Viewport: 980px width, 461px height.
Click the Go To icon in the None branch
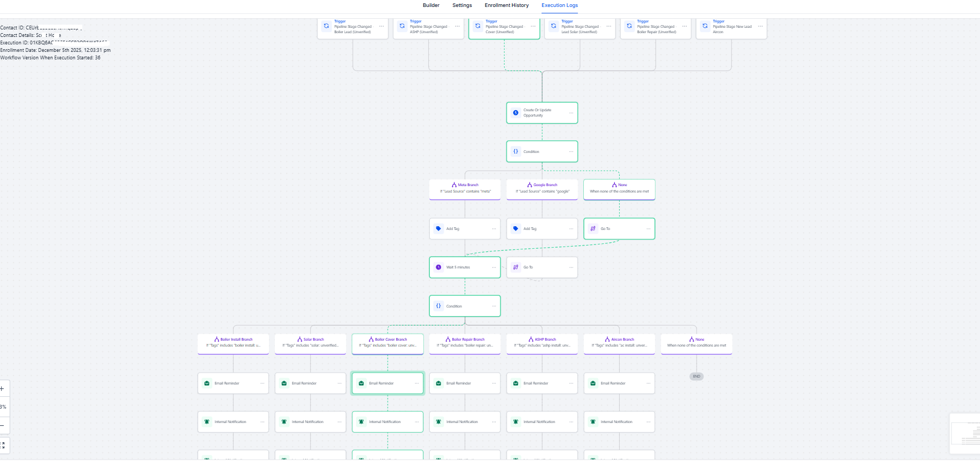click(593, 228)
